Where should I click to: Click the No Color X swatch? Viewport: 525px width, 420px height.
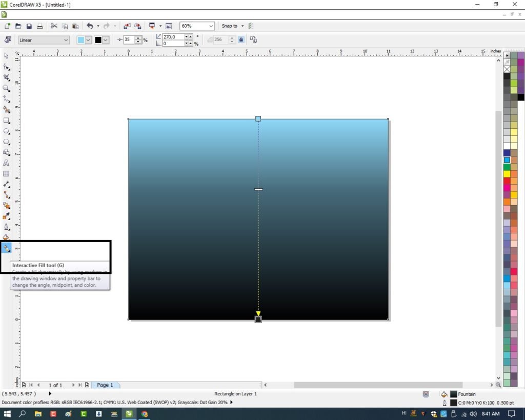pyautogui.click(x=507, y=69)
